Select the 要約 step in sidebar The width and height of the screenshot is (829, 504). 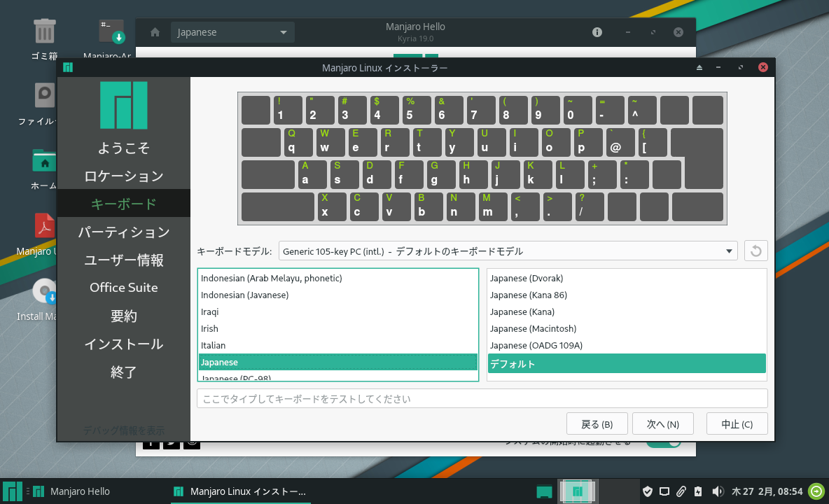(x=124, y=316)
